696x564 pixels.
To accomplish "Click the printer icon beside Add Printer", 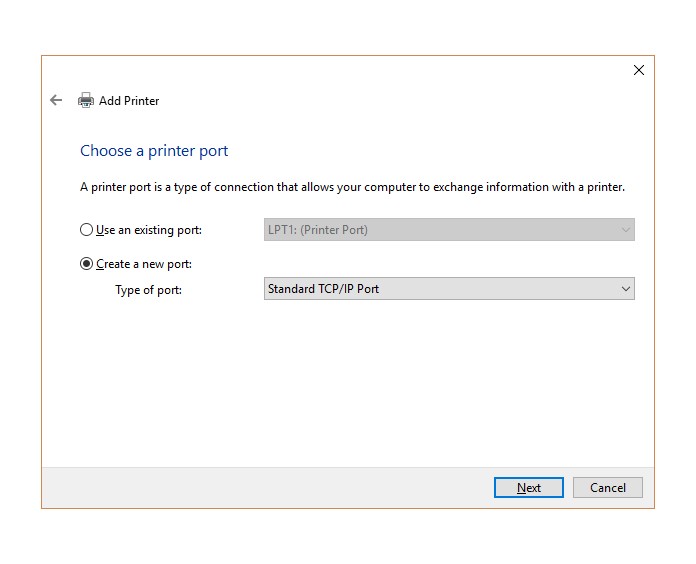I will [86, 100].
